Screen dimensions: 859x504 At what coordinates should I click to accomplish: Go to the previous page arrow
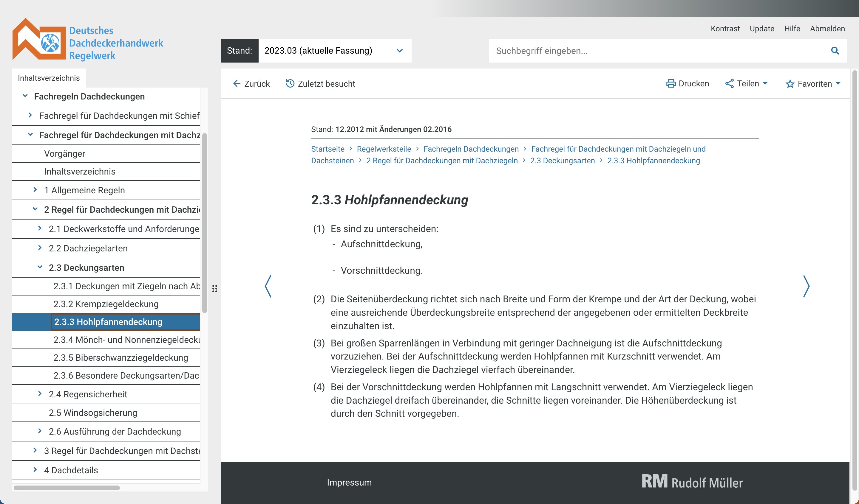pyautogui.click(x=268, y=286)
